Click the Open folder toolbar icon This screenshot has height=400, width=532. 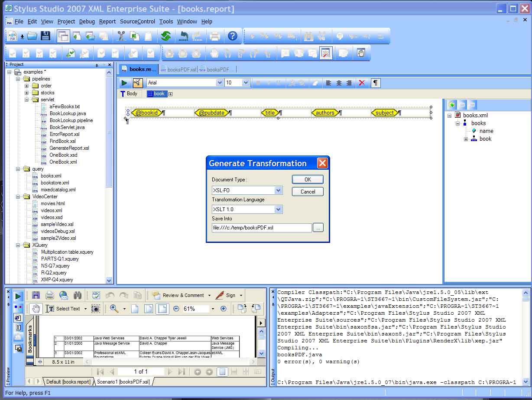point(32,36)
